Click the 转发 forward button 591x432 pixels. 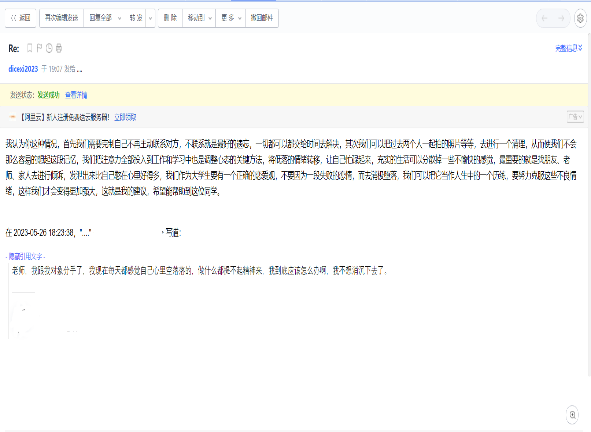coord(136,18)
